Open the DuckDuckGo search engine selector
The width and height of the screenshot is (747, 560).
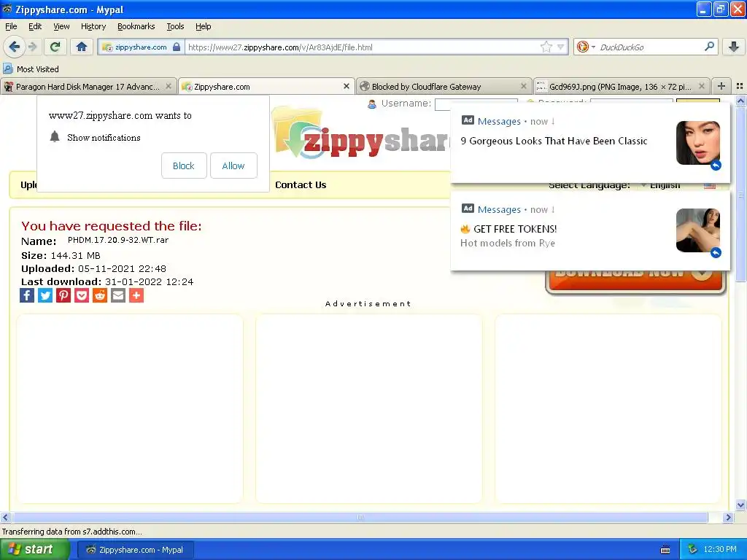pos(586,47)
